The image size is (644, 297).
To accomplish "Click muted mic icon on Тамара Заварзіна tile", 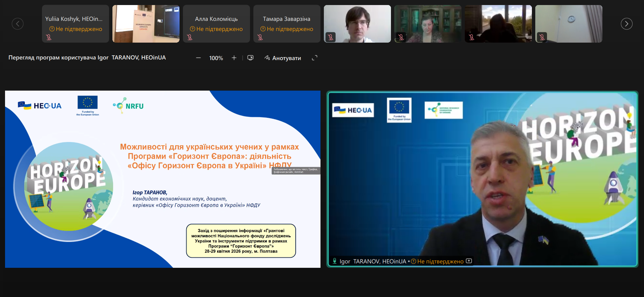I will click(260, 37).
